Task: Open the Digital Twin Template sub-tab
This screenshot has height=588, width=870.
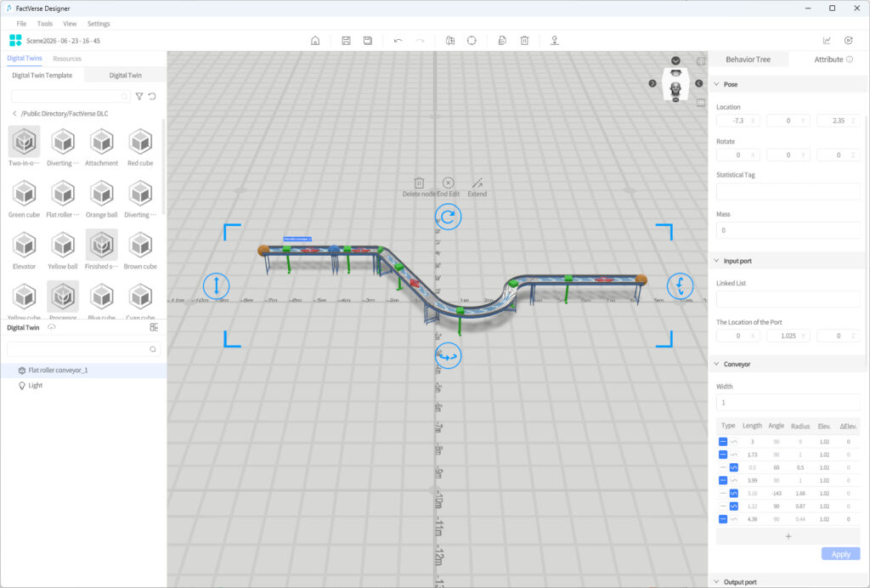Action: [42, 75]
